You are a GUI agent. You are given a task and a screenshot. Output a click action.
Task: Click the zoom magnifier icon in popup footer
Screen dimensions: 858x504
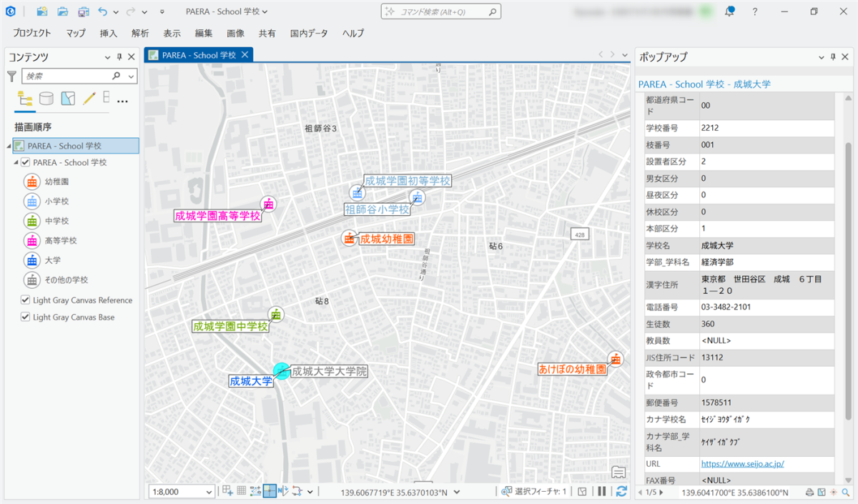[845, 493]
